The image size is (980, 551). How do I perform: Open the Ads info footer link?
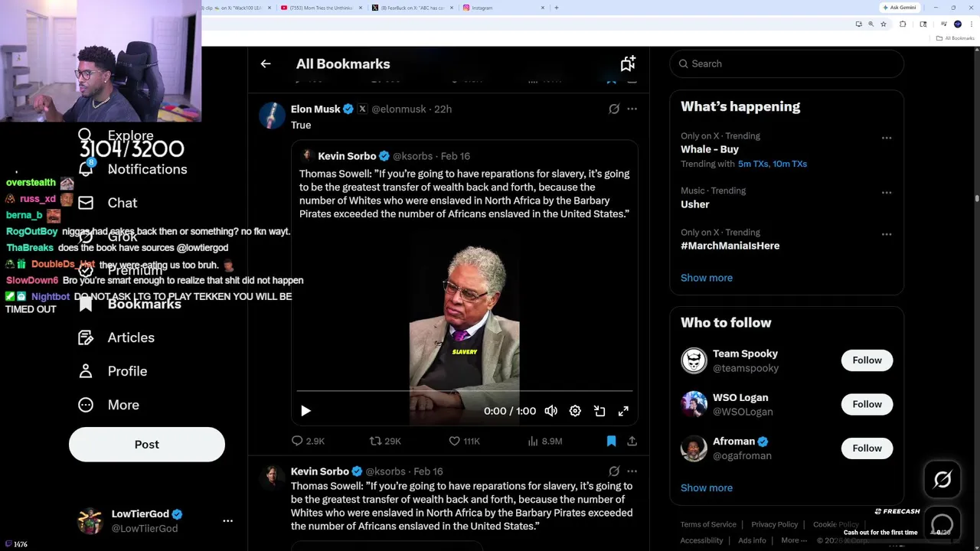752,540
